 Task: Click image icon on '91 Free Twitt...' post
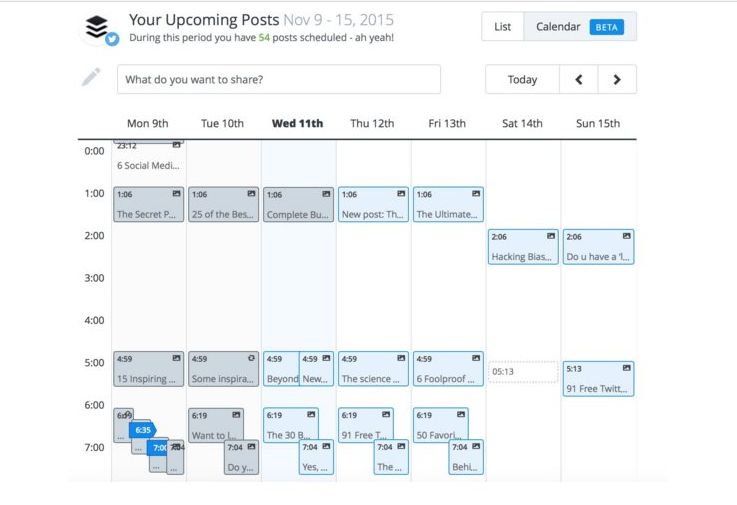coord(627,368)
